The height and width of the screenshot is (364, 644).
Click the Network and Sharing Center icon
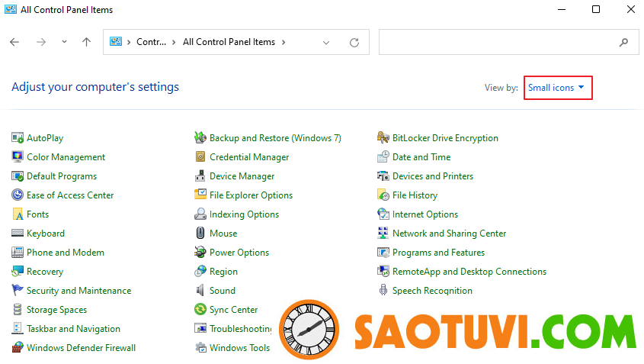tap(383, 234)
